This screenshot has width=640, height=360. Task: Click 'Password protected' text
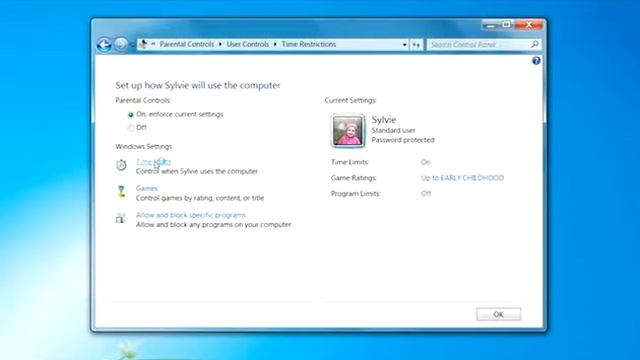pyautogui.click(x=403, y=140)
